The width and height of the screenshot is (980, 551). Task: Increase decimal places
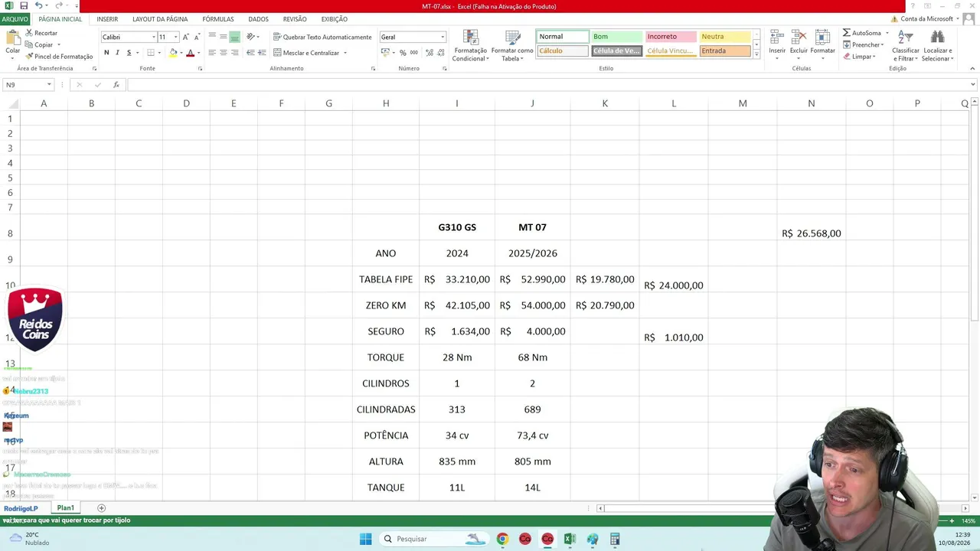429,53
